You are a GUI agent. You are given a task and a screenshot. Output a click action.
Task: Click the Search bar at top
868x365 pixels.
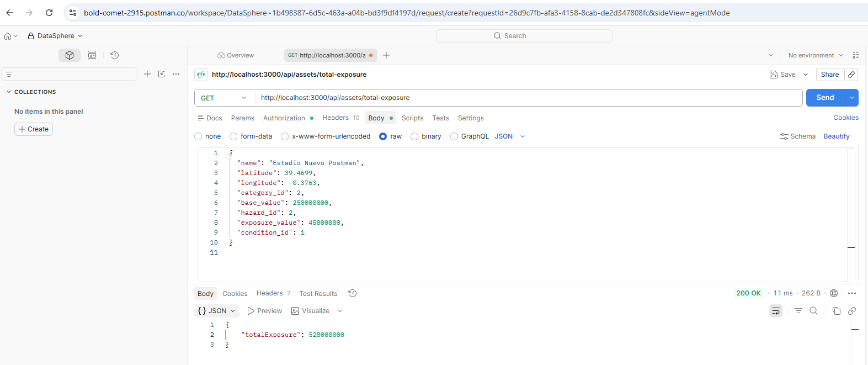pos(524,36)
